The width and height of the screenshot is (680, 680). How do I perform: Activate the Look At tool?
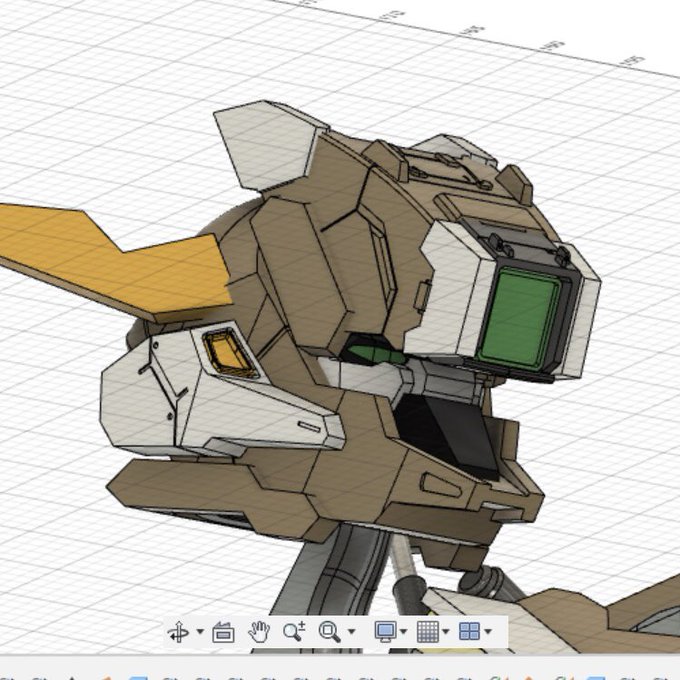[x=223, y=632]
